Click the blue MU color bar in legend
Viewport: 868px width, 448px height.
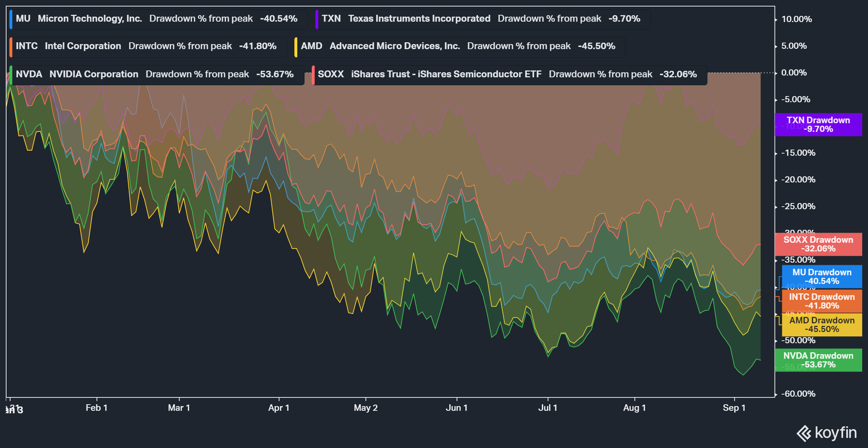coord(11,19)
